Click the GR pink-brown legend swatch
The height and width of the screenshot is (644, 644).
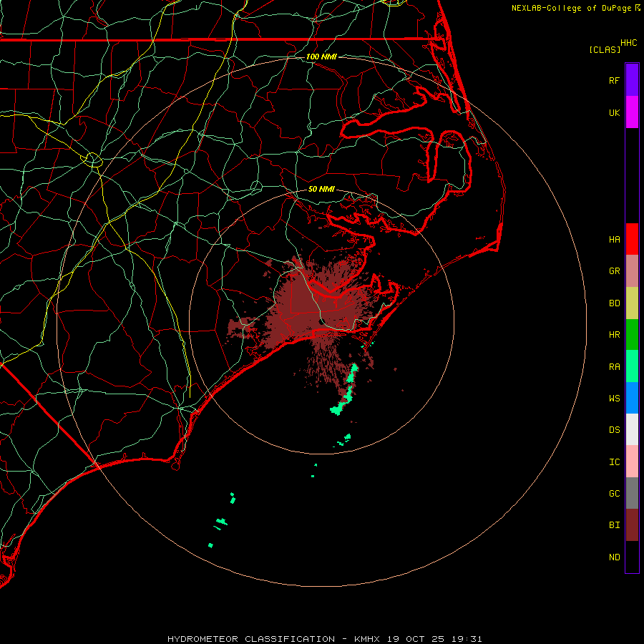coord(632,271)
